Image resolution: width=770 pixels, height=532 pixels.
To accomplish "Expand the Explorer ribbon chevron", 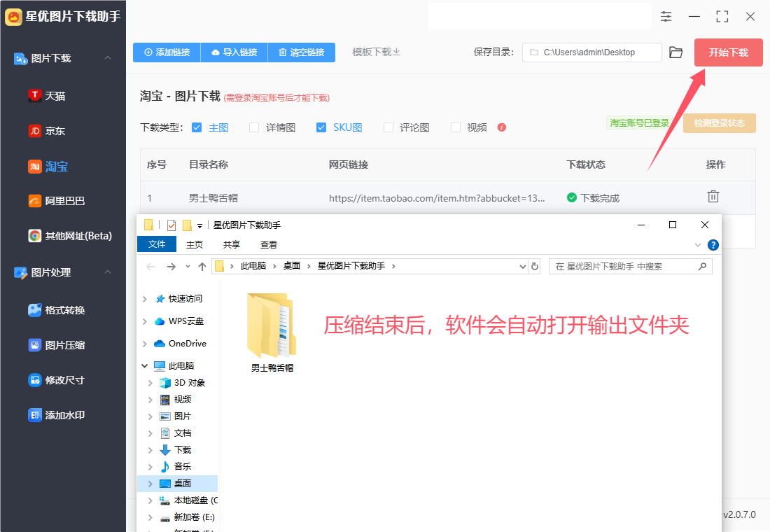I will (x=697, y=244).
